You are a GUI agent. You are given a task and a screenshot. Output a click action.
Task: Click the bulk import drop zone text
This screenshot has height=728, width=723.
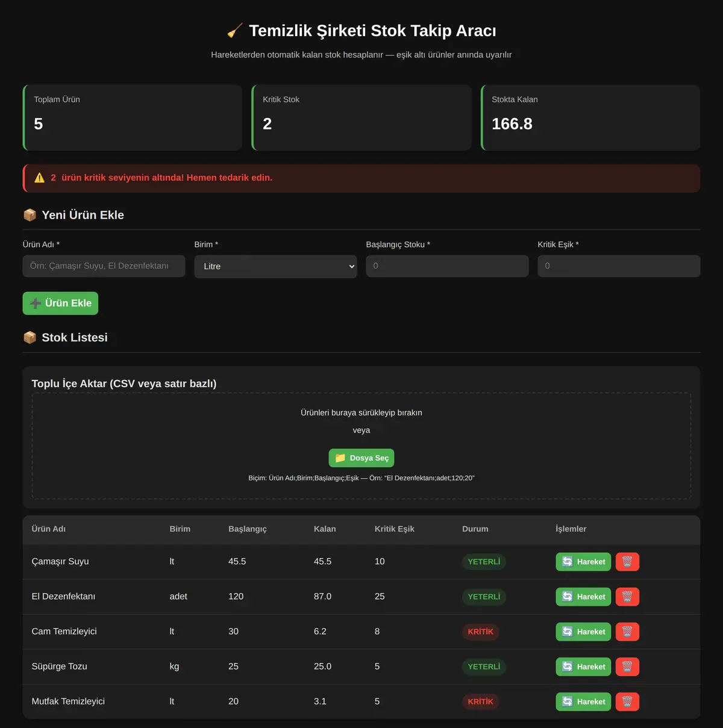point(361,412)
